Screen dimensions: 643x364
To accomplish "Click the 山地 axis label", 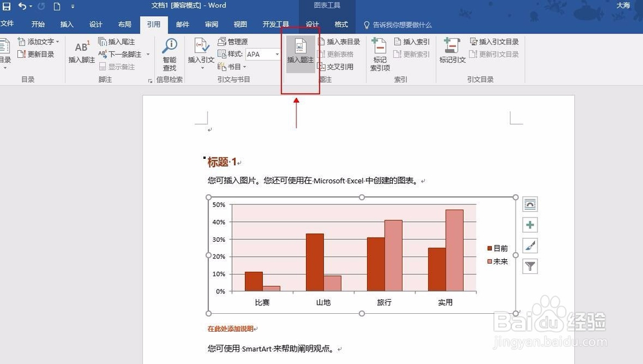I will (x=323, y=302).
